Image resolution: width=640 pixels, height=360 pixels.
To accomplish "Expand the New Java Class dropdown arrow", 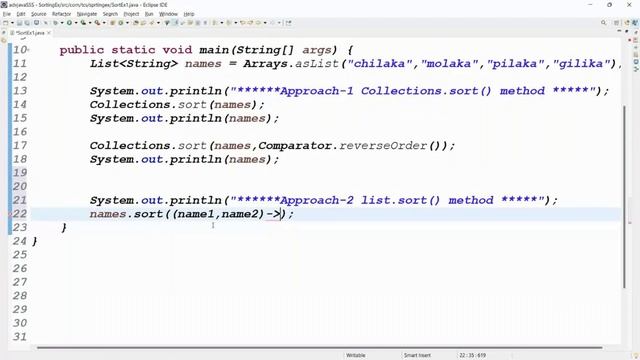I will (127, 23).
